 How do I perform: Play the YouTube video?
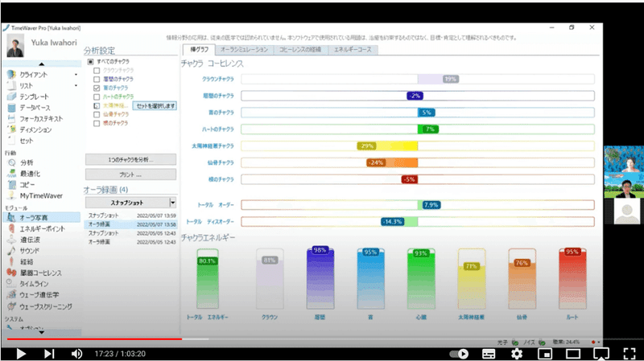[x=21, y=354]
